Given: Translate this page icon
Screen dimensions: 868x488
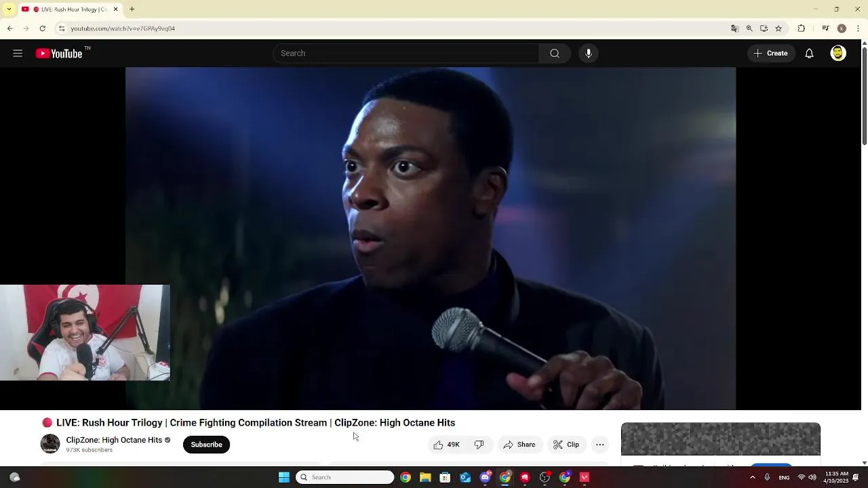Looking at the screenshot, I should click(x=734, y=28).
